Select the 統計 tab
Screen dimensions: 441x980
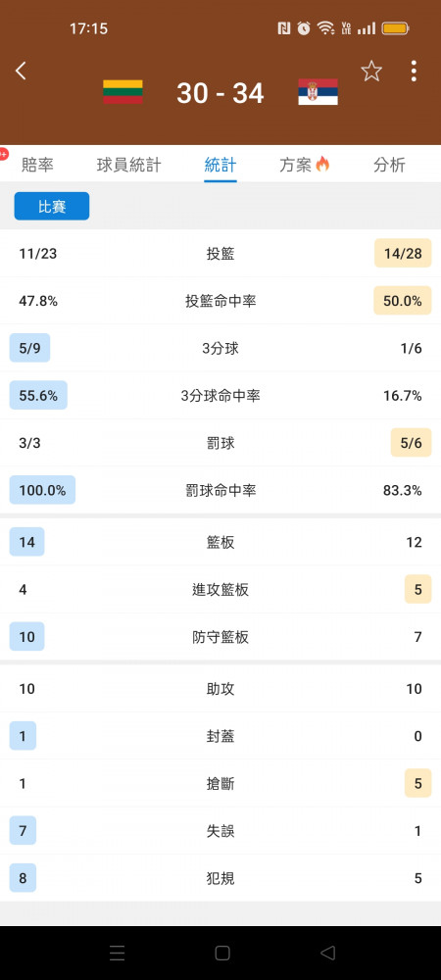(x=220, y=165)
